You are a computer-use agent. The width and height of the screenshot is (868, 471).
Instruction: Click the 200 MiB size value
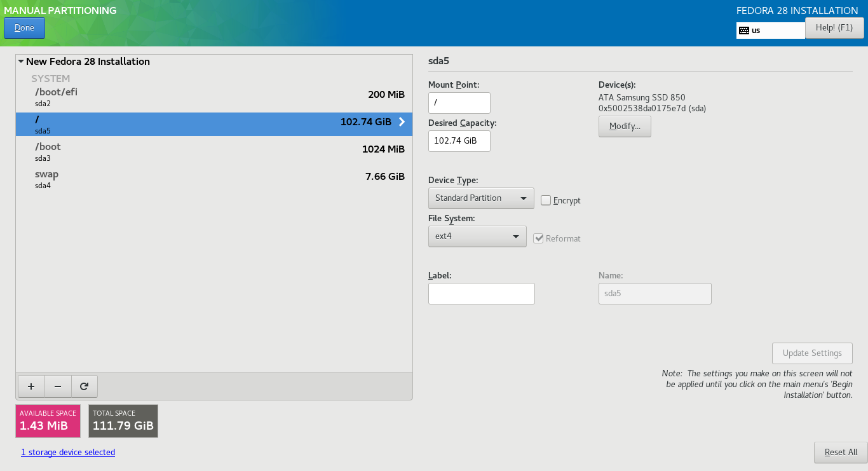[386, 95]
